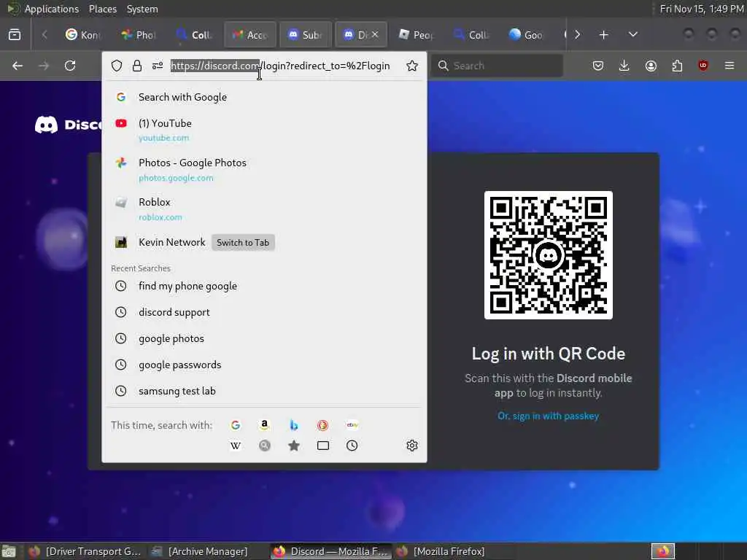Pick recent search 'samsung test lab'

point(264,391)
